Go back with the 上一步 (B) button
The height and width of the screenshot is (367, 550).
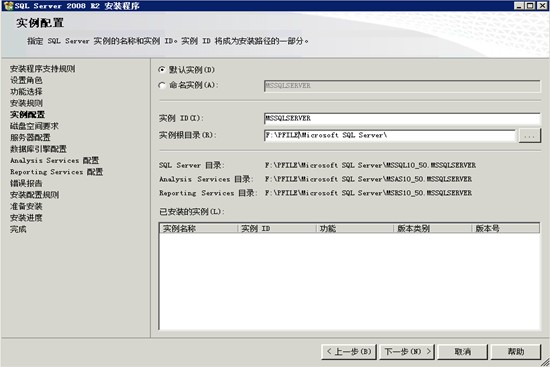coord(349,352)
